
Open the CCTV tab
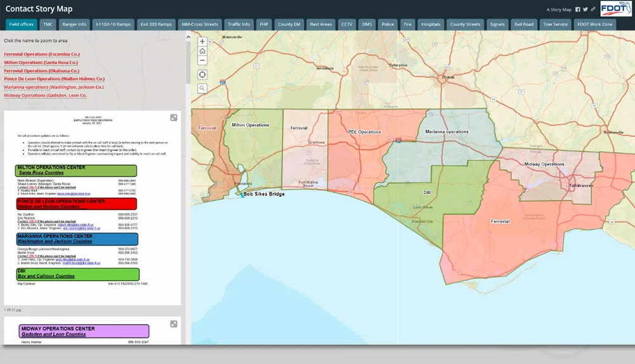click(x=347, y=24)
